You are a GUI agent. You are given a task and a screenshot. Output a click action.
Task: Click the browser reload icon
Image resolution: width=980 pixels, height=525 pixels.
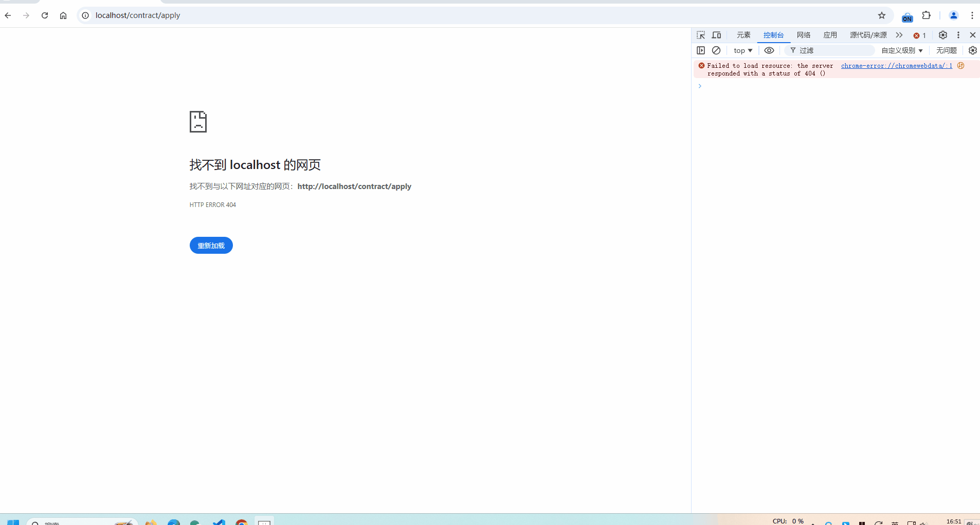45,15
